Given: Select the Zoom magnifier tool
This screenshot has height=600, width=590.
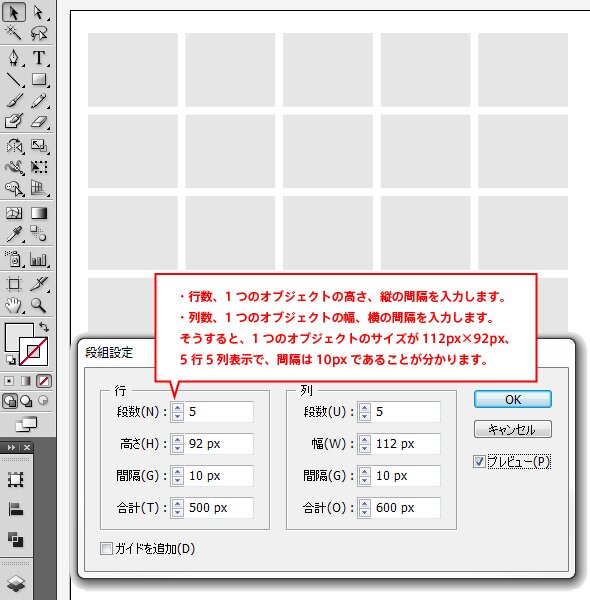Looking at the screenshot, I should click(x=38, y=305).
